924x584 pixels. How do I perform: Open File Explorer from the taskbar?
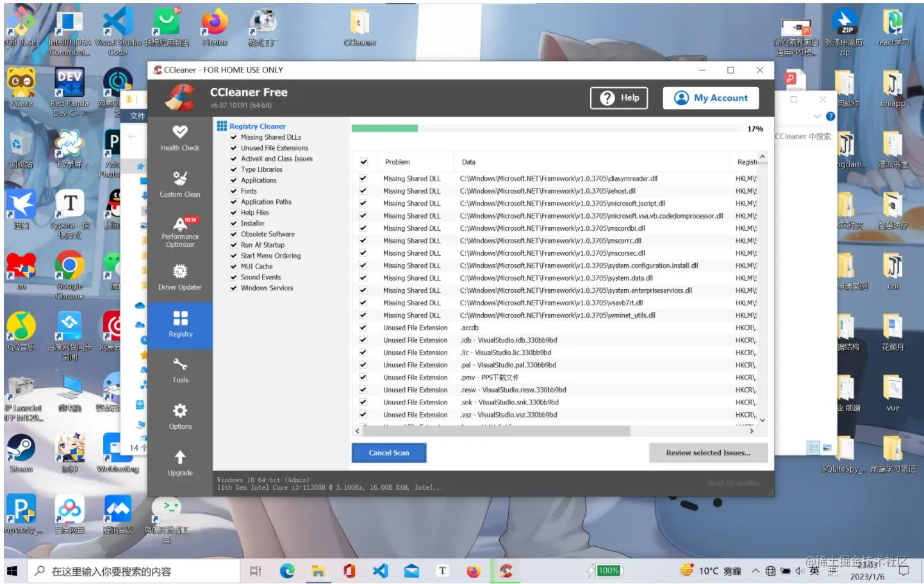(x=318, y=571)
